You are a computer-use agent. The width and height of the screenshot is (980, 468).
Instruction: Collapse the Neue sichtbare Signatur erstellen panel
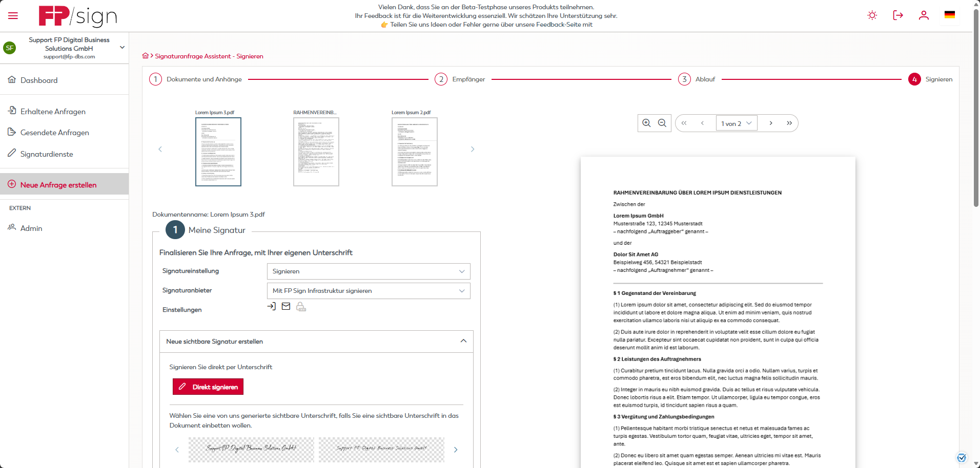(x=316, y=342)
